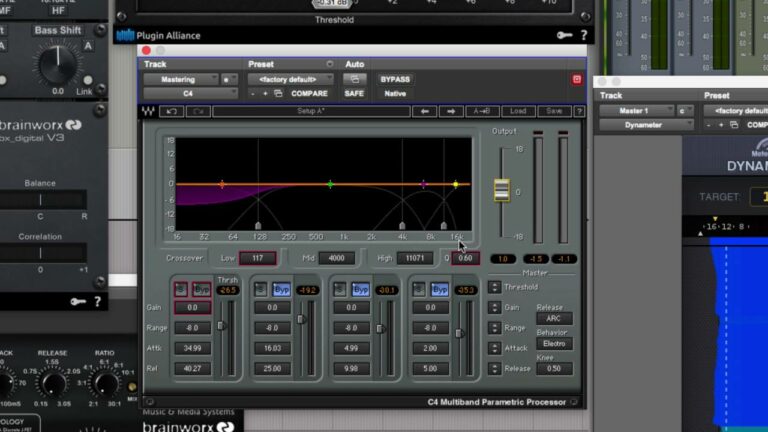Solo the low band
Screen dimensions: 768x432
coord(181,289)
